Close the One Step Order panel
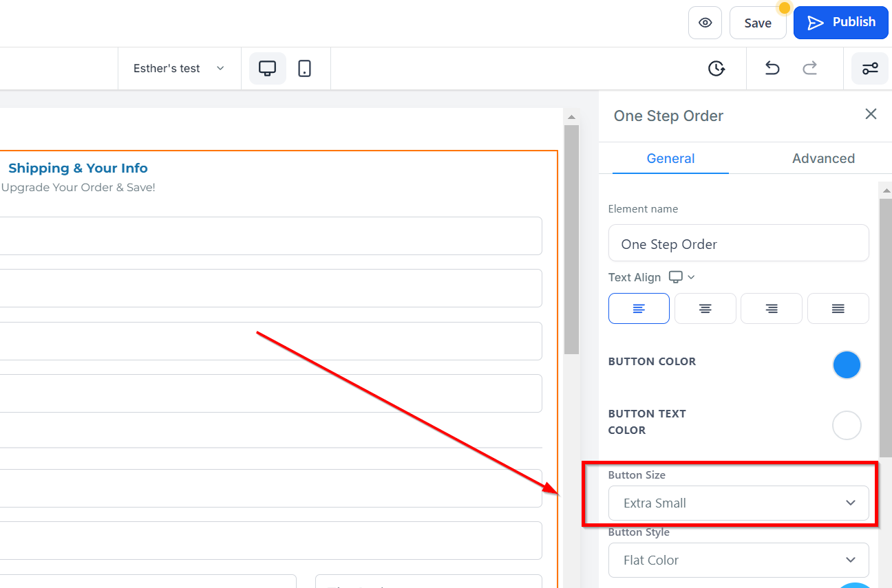 coord(871,114)
